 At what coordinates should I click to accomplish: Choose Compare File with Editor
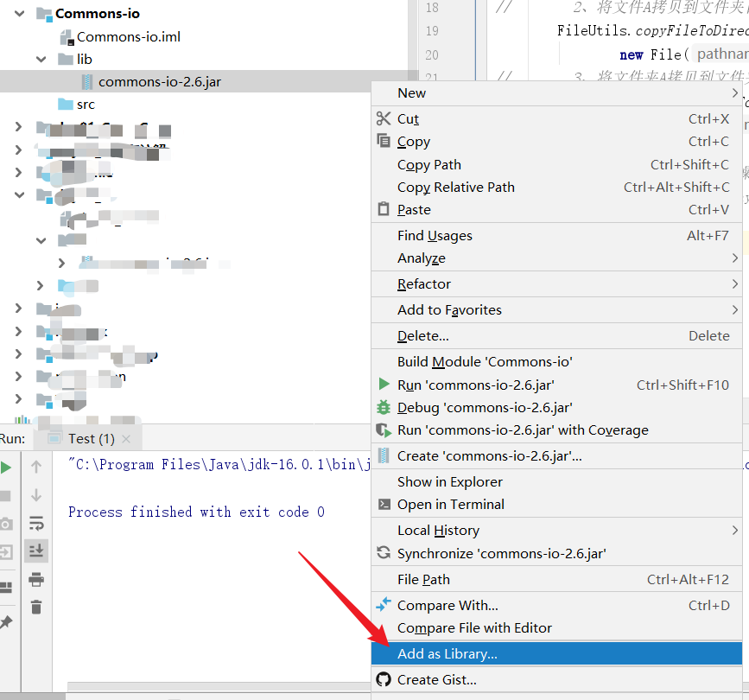556,628
